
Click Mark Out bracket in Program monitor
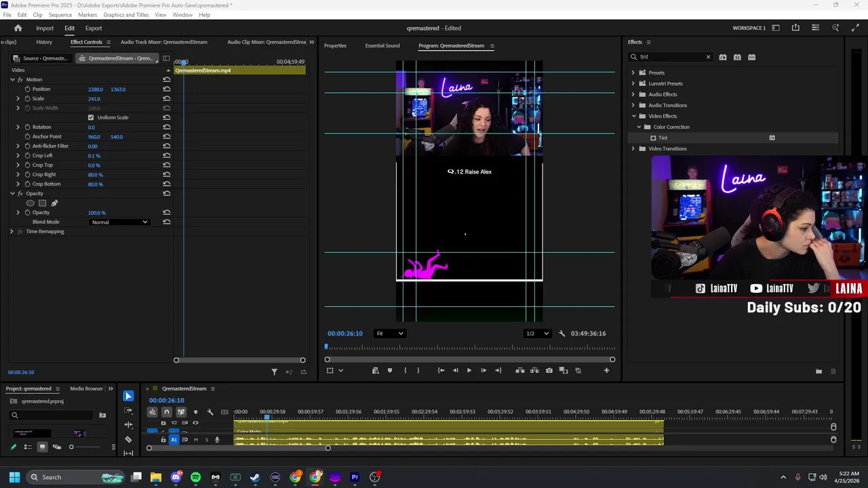coord(418,370)
